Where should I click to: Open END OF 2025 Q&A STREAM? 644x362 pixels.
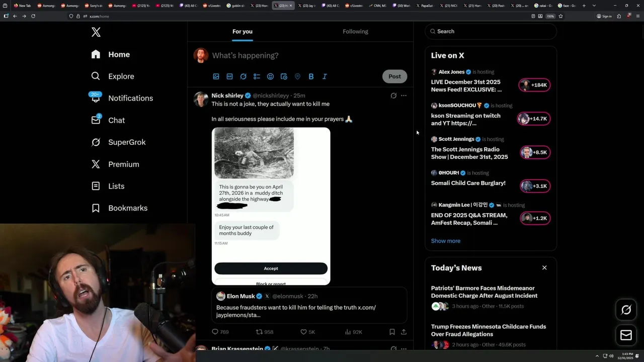(469, 219)
